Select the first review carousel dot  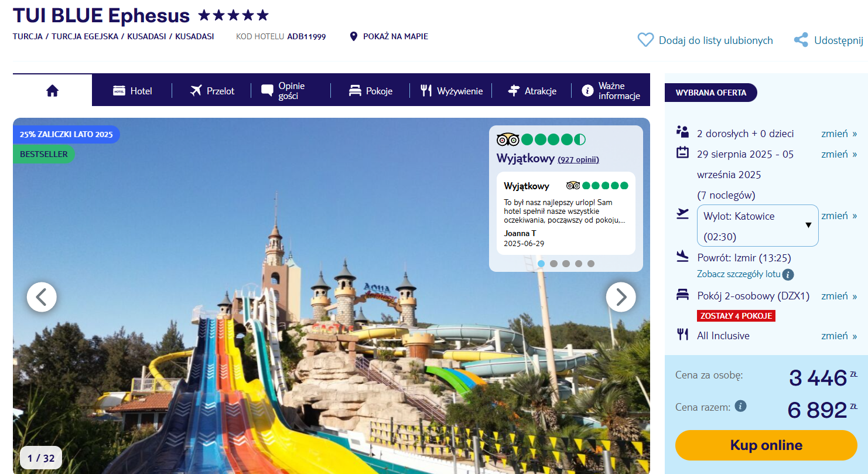(x=541, y=264)
